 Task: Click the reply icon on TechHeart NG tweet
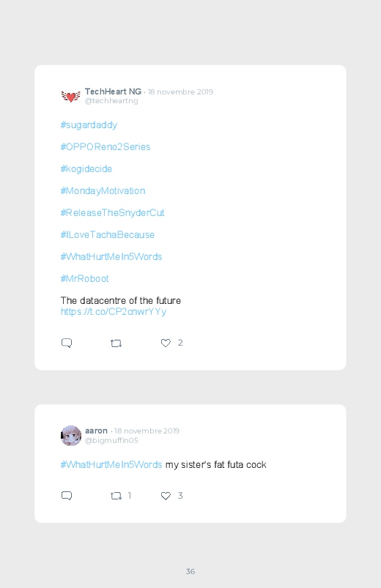(x=67, y=343)
